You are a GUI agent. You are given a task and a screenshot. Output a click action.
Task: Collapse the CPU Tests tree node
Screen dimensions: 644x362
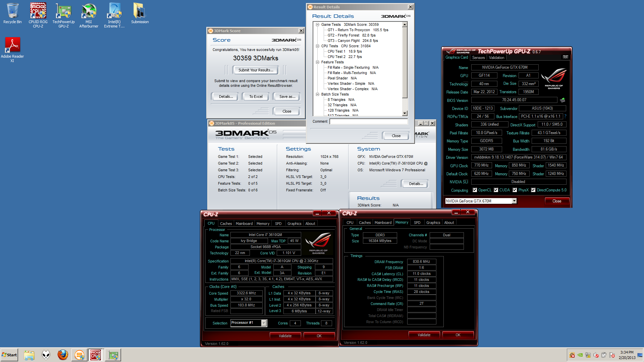tap(317, 46)
